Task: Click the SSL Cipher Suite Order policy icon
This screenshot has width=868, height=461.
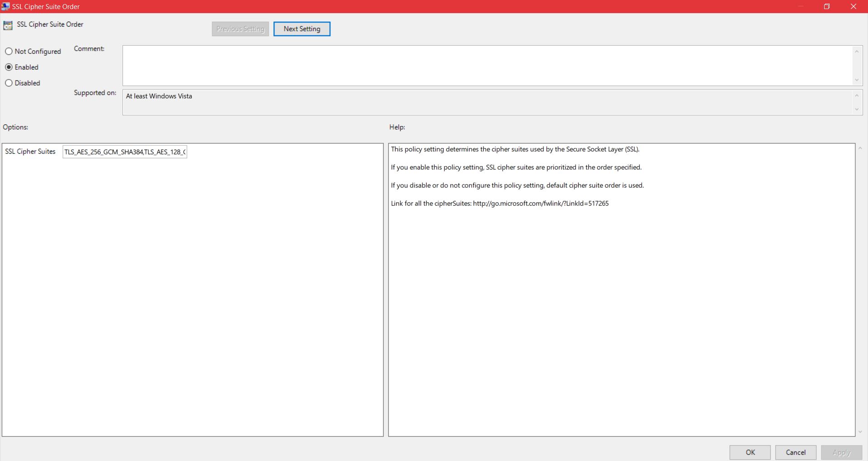Action: [x=8, y=25]
